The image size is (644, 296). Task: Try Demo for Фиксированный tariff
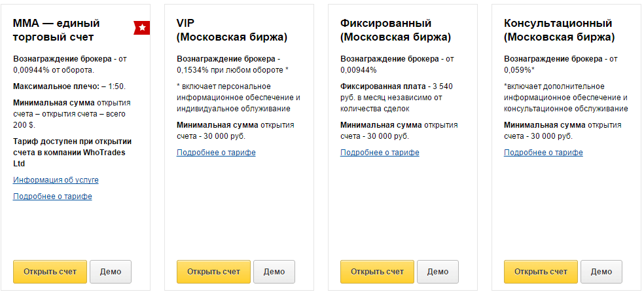pos(438,272)
